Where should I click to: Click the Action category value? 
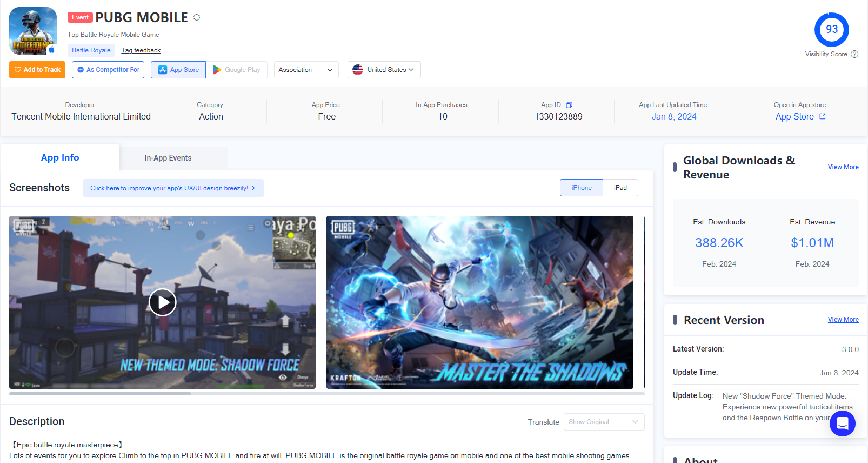tap(211, 116)
